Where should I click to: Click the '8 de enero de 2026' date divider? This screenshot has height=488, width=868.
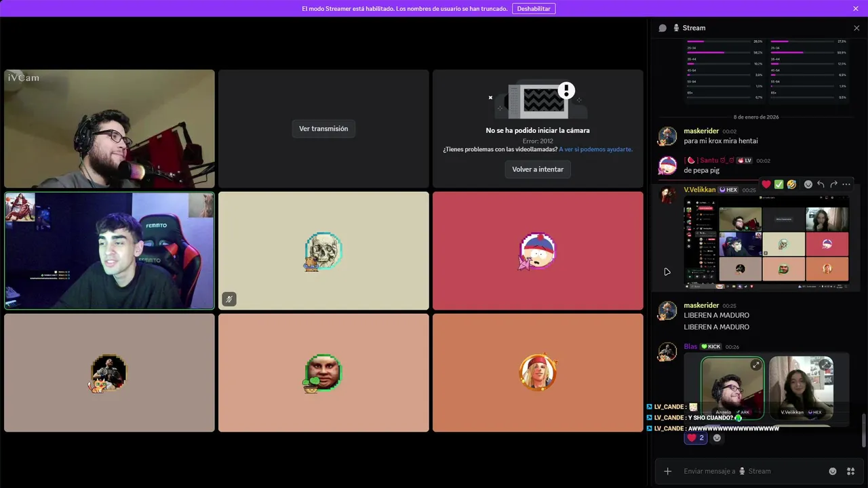[756, 117]
